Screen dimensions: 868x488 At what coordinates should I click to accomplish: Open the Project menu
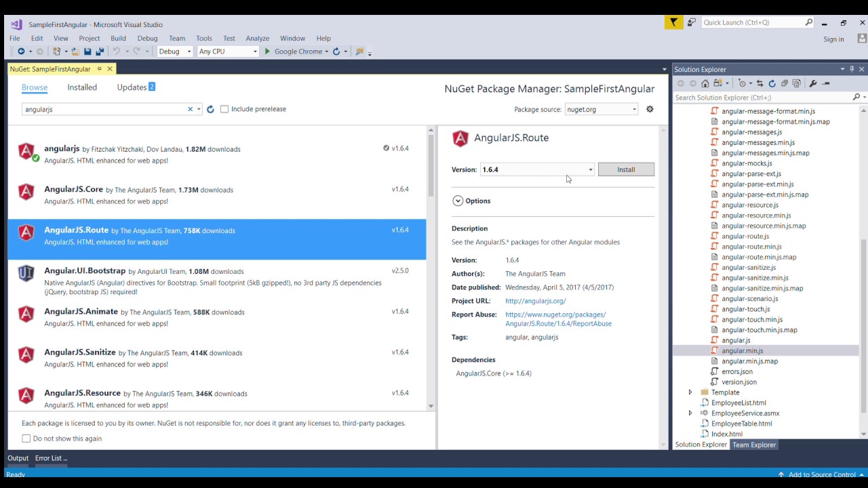pos(89,39)
